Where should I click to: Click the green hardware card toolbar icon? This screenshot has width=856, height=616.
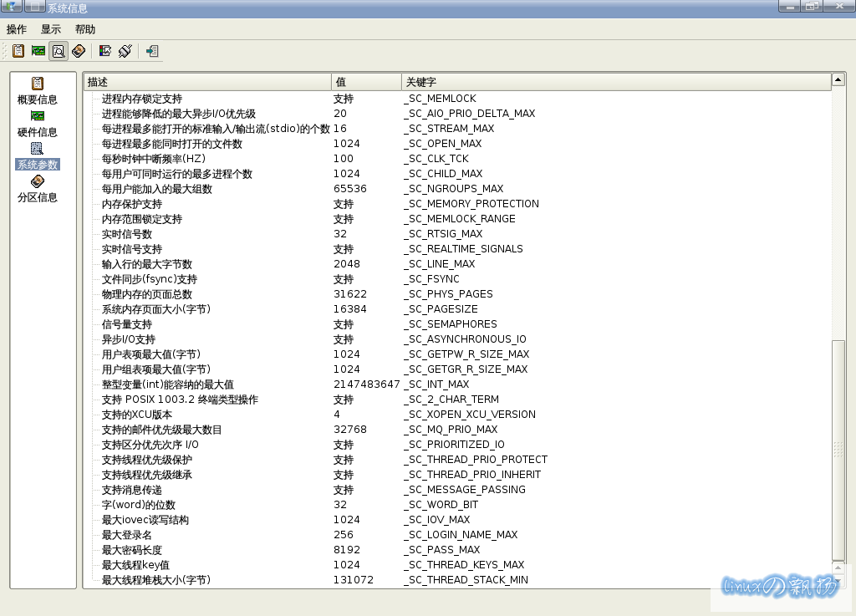[x=38, y=51]
